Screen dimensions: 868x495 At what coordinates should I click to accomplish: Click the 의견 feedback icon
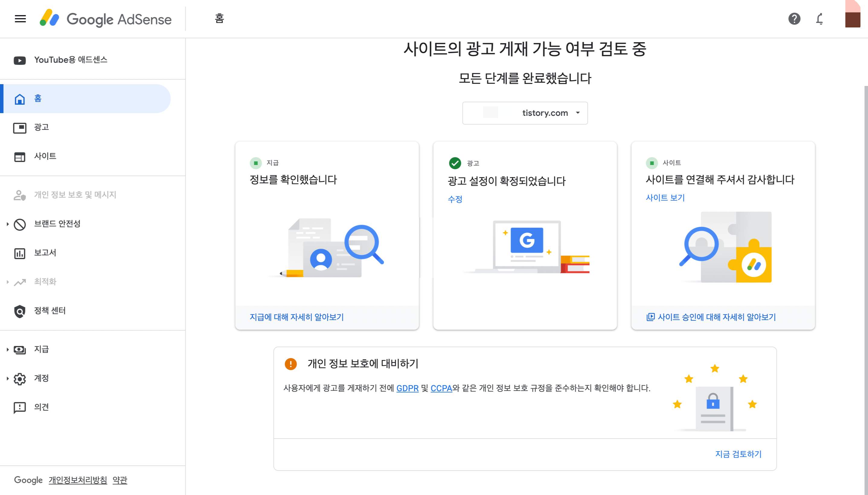tap(20, 408)
